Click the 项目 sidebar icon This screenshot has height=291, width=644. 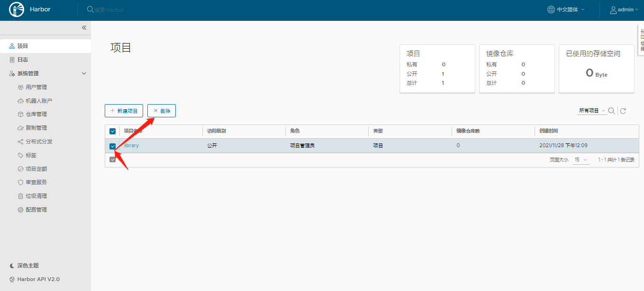coord(12,46)
